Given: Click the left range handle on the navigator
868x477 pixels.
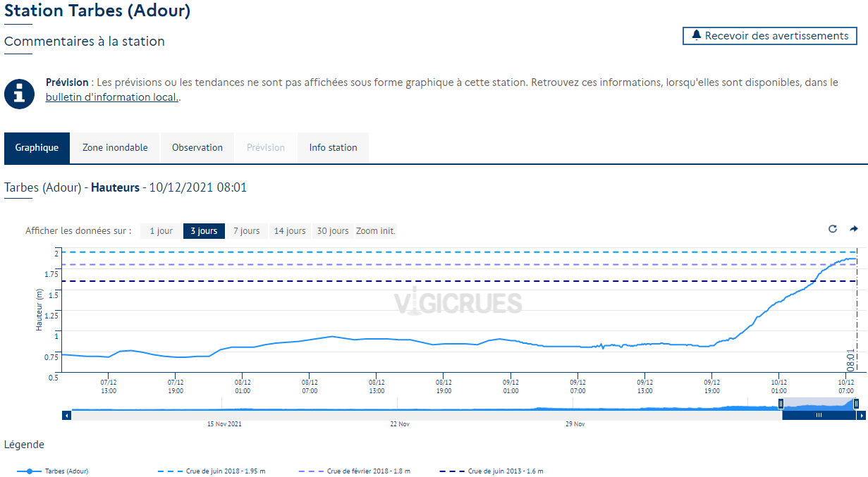Looking at the screenshot, I should coord(781,404).
